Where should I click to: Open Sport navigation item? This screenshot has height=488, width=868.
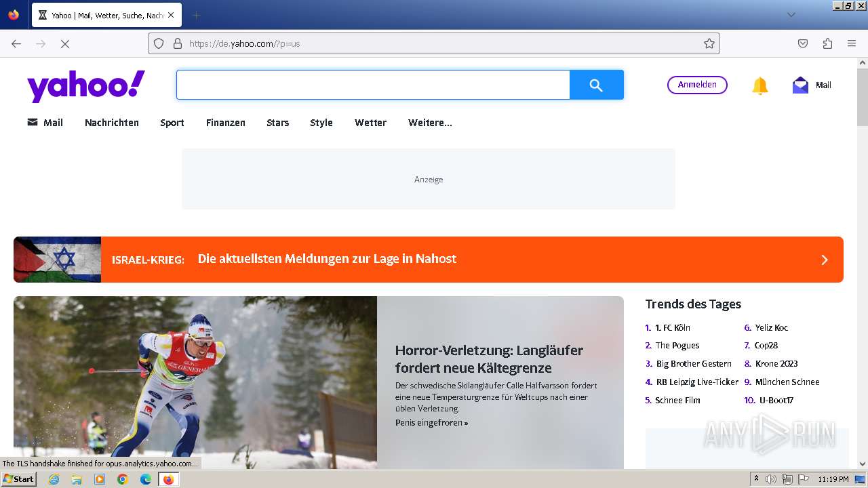(x=172, y=123)
